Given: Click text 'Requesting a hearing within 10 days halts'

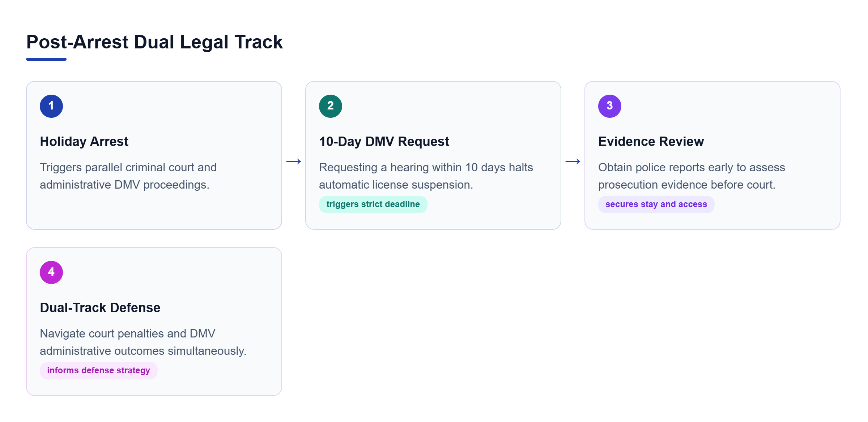Looking at the screenshot, I should click(426, 168).
